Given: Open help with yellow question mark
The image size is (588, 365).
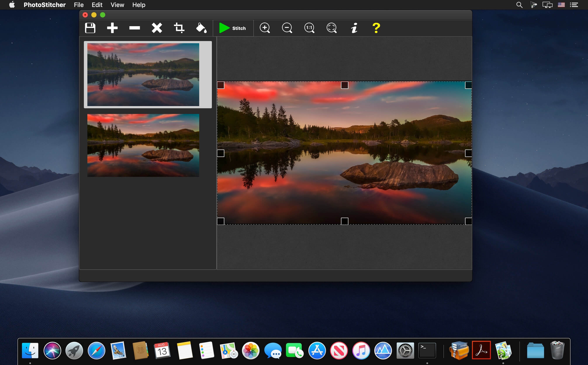Looking at the screenshot, I should click(376, 28).
